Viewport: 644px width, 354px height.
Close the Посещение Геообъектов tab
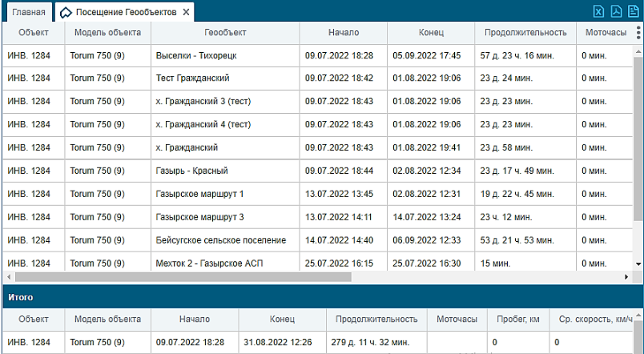pyautogui.click(x=186, y=13)
